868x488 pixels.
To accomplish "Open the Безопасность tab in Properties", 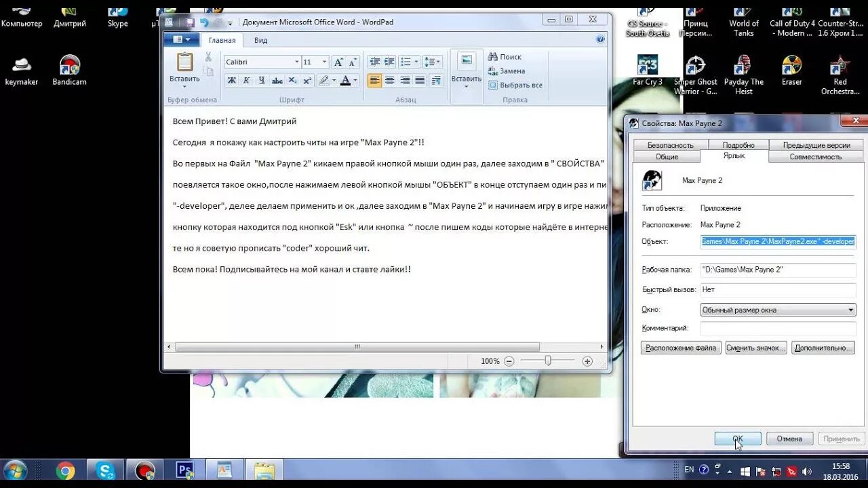I will point(671,145).
